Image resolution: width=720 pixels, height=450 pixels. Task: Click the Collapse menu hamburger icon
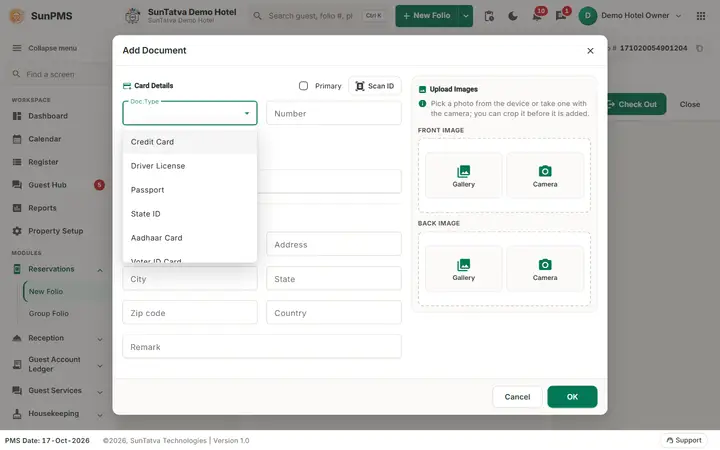pyautogui.click(x=17, y=48)
